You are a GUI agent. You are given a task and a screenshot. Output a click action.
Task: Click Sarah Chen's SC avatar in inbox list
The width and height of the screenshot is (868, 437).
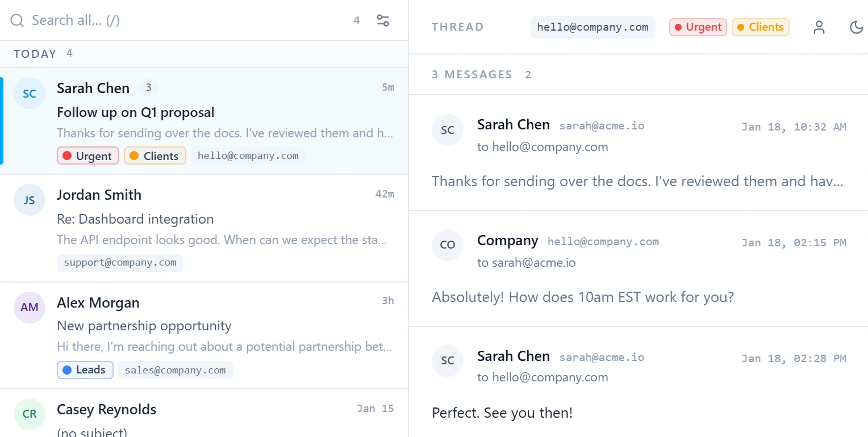30,93
